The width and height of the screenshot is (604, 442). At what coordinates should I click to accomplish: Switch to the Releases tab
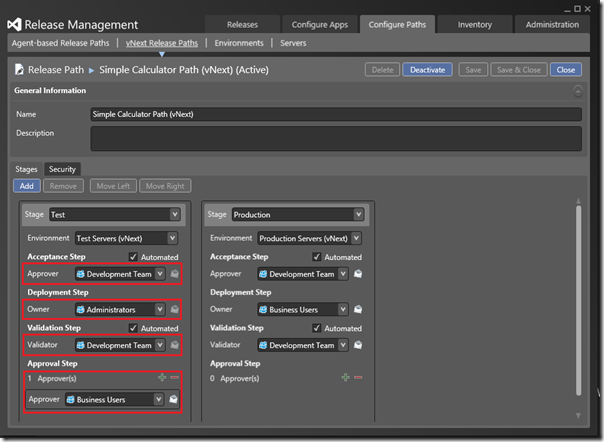coord(242,25)
